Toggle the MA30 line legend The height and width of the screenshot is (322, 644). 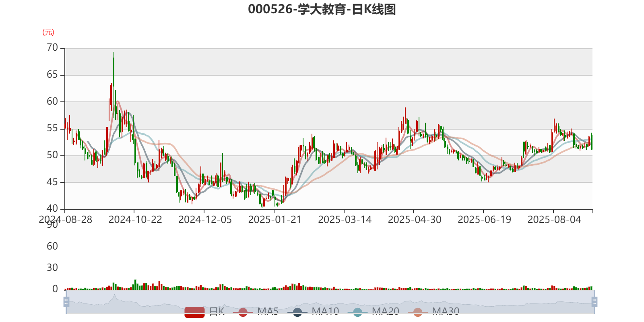(433, 312)
